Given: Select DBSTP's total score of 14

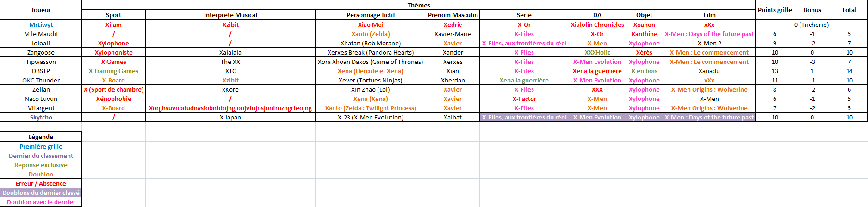Looking at the screenshot, I should tap(849, 71).
